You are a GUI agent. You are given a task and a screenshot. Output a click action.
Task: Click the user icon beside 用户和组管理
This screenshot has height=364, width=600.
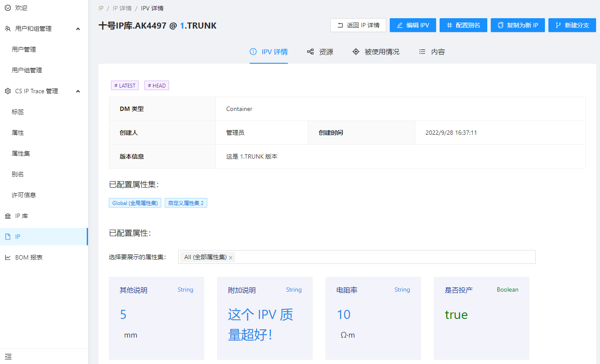click(x=8, y=29)
